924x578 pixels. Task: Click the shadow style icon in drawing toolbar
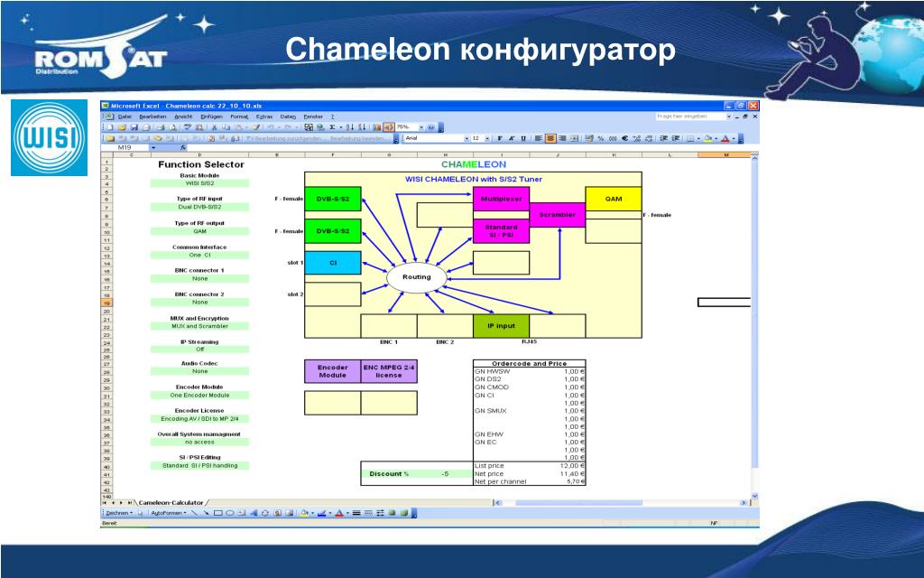[x=392, y=513]
